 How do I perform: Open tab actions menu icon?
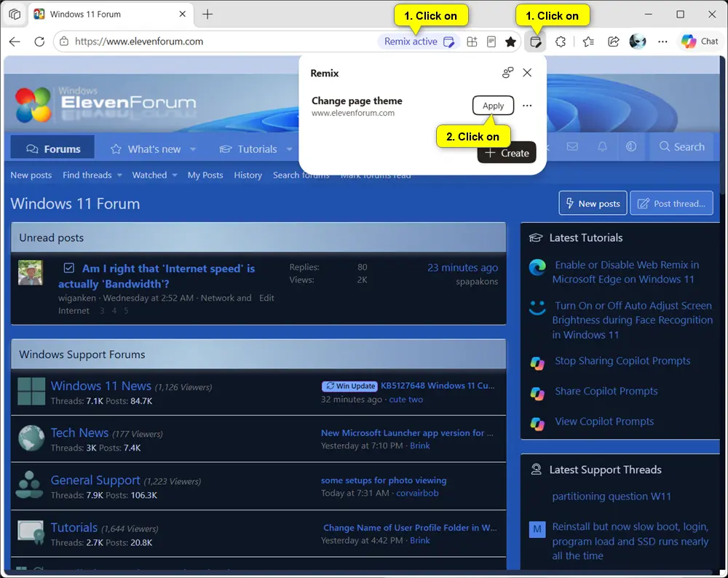[15, 15]
